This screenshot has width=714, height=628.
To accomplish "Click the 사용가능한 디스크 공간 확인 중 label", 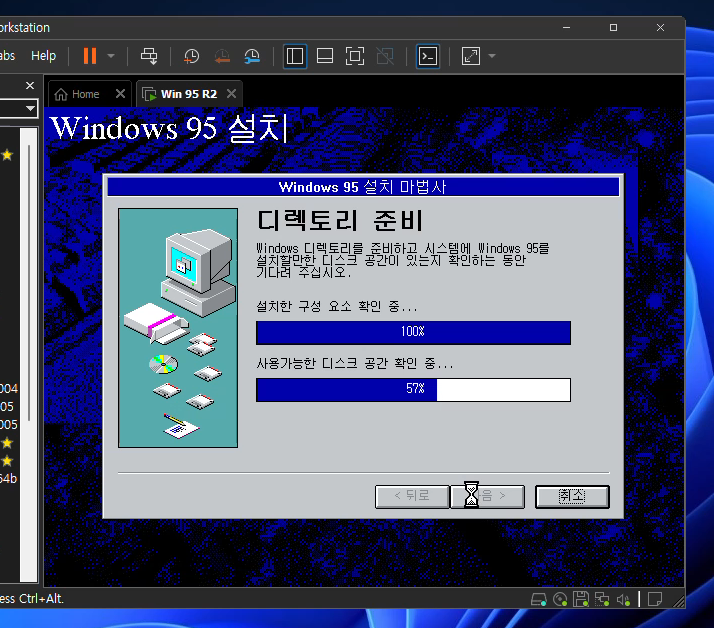I will [x=355, y=363].
